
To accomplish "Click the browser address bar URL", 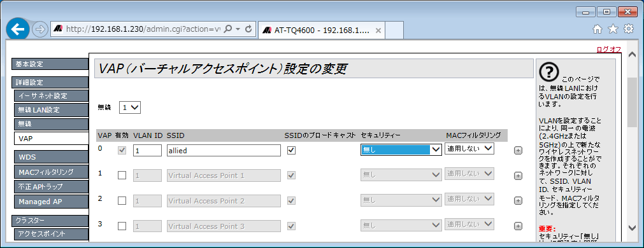I will [x=143, y=29].
